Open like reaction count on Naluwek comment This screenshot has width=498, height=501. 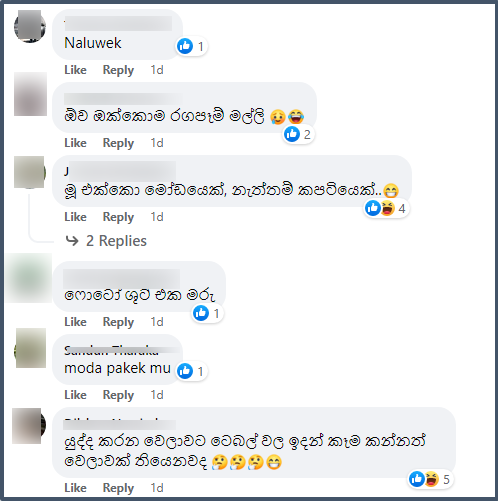tap(191, 46)
